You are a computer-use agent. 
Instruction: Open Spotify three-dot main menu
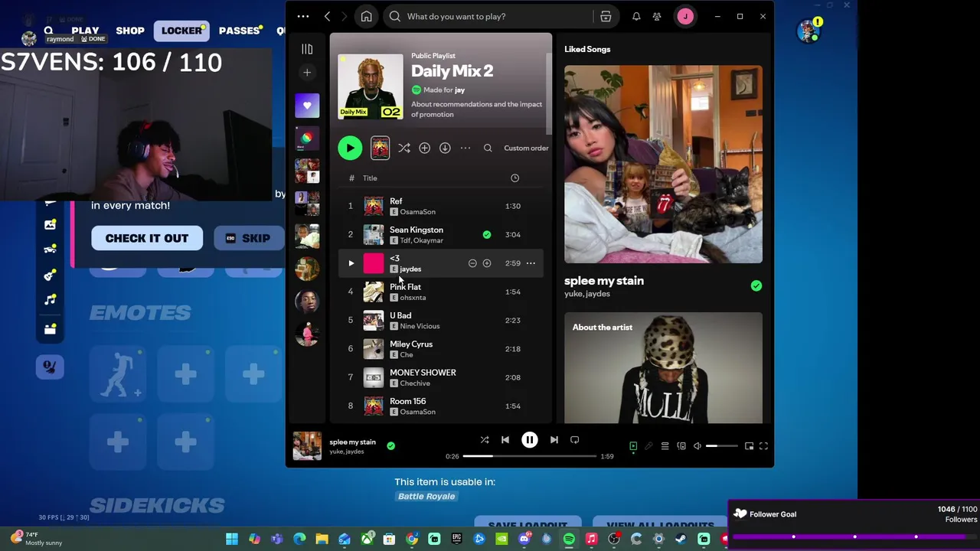[303, 16]
